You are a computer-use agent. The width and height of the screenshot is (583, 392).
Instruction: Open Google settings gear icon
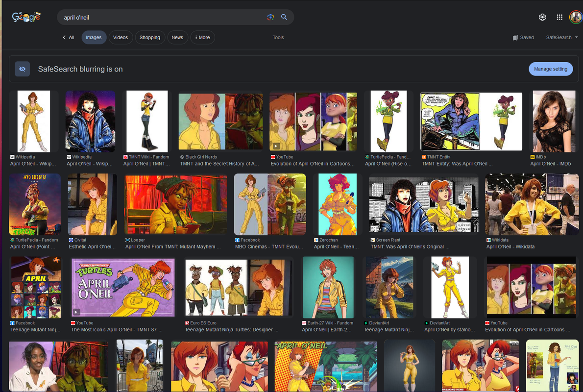[x=542, y=17]
